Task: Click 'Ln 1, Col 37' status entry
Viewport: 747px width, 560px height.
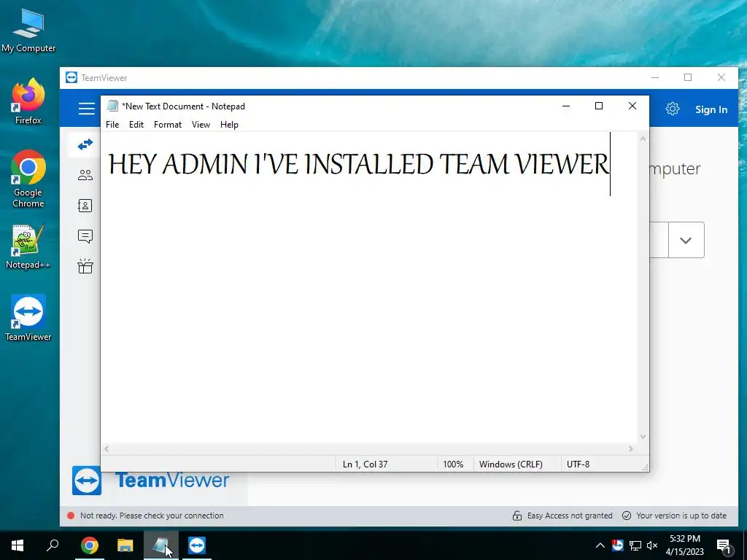Action: (x=365, y=464)
